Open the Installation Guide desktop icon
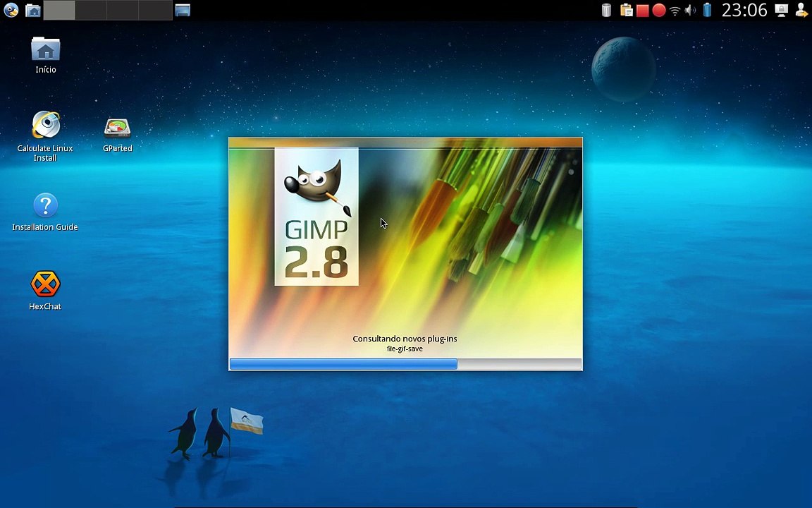The width and height of the screenshot is (812, 508). click(46, 205)
